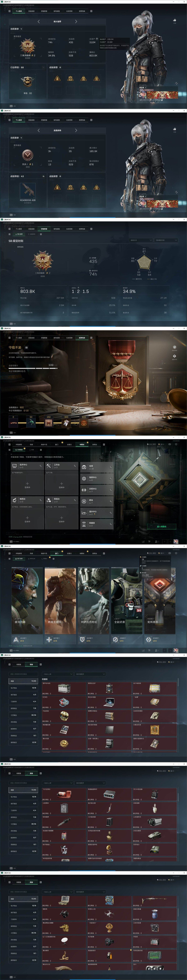Inspect 防具台 with its magnifier icon

coord(74,500)
